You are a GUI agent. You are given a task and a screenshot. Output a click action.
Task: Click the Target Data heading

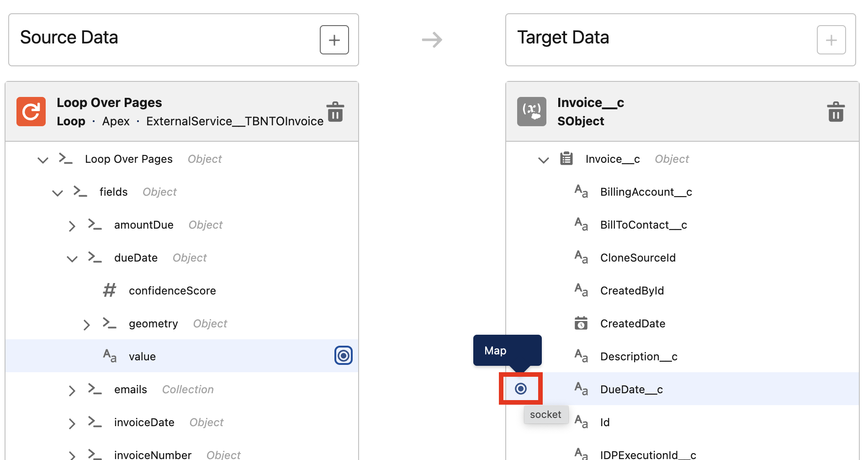point(563,37)
